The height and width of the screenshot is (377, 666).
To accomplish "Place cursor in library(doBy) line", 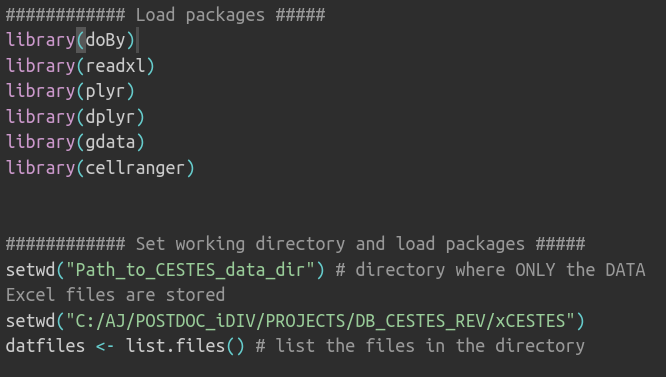I will [x=70, y=40].
